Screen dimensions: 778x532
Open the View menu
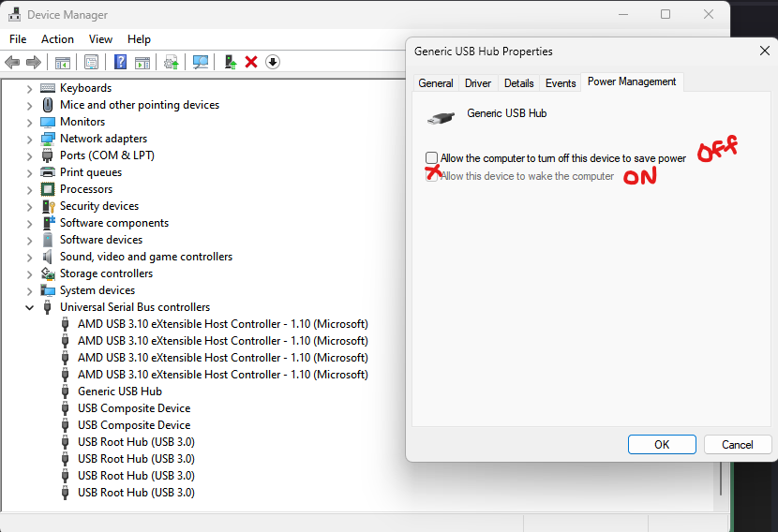pos(100,39)
